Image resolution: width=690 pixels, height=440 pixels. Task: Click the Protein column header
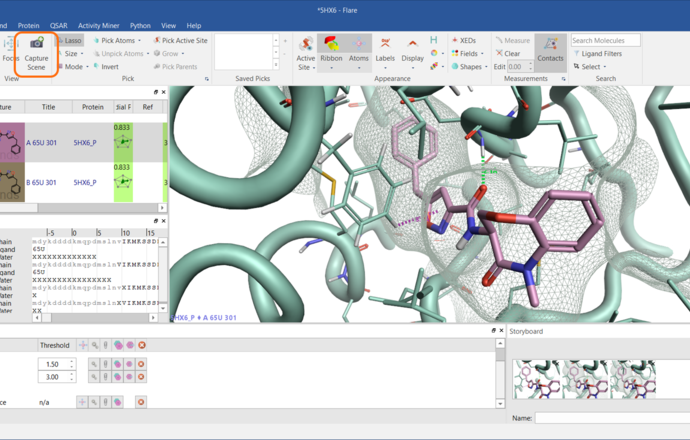click(x=92, y=107)
